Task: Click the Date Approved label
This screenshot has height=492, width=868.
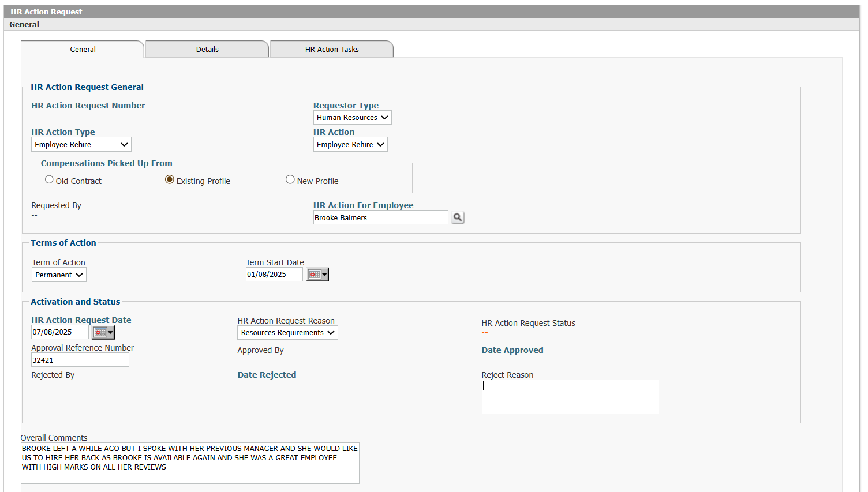Action: 512,350
